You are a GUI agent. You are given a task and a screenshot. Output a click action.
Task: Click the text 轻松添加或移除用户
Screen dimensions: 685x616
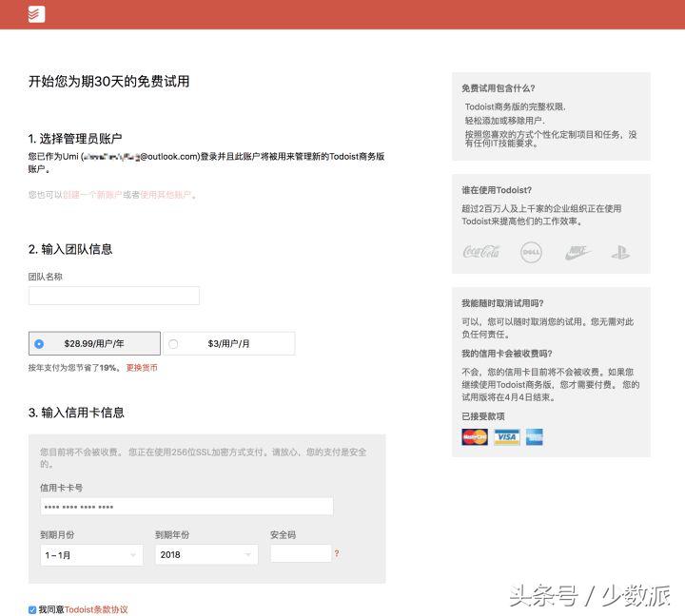504,120
